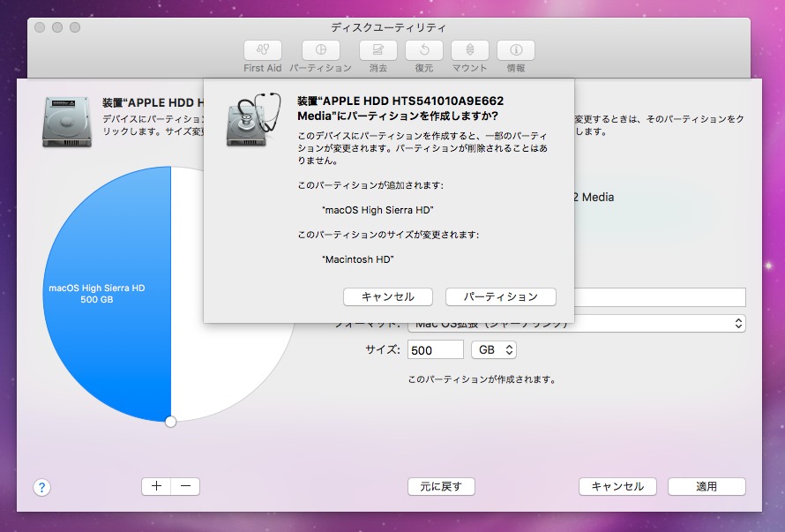Click the "macOS High Sierra HD" text in the dialog
The image size is (785, 532).
pyautogui.click(x=378, y=210)
